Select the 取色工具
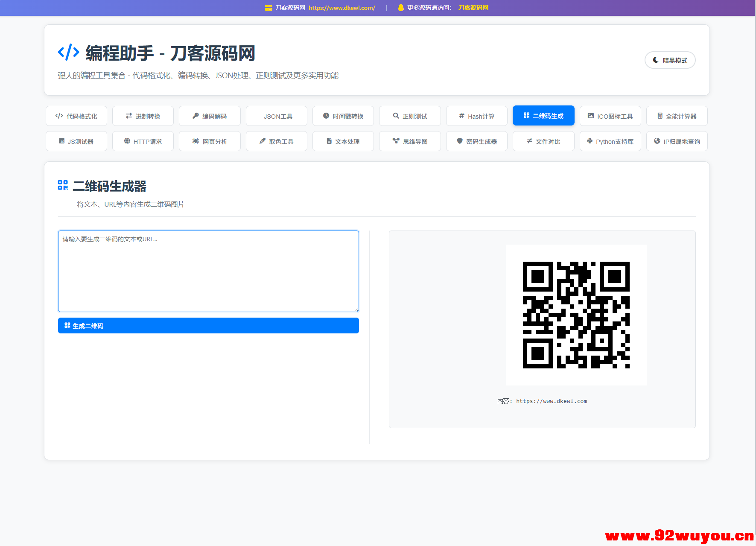The image size is (756, 546). [276, 141]
